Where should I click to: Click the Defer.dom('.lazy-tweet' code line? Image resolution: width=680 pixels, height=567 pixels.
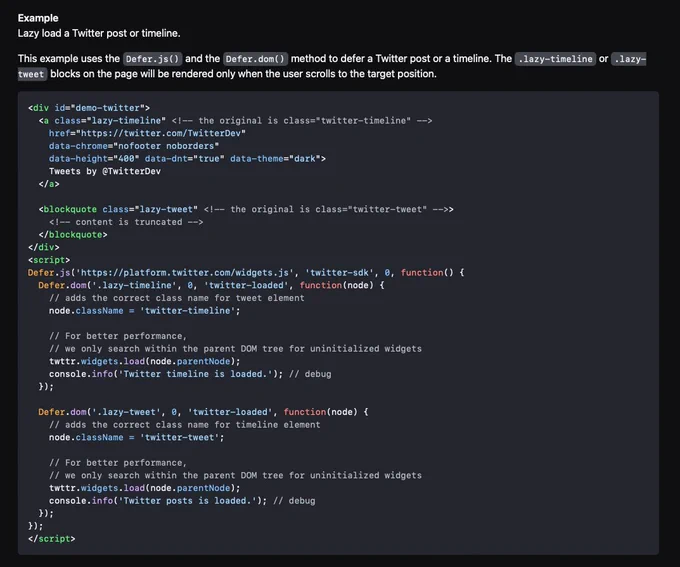(203, 412)
